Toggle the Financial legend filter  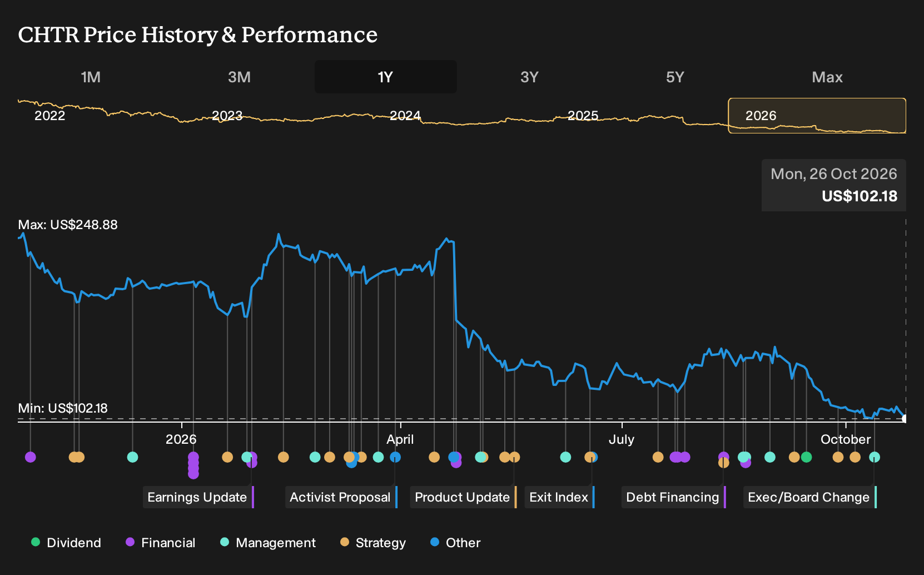click(161, 543)
